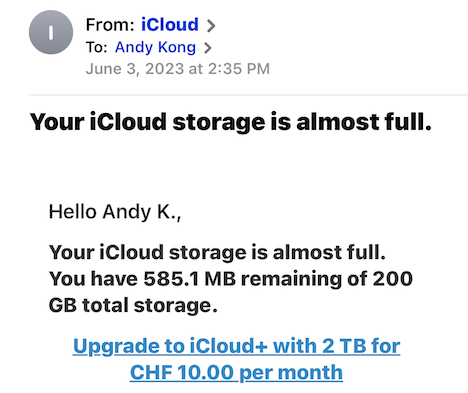Follow the CHF 10.00 per month link

pos(236,373)
